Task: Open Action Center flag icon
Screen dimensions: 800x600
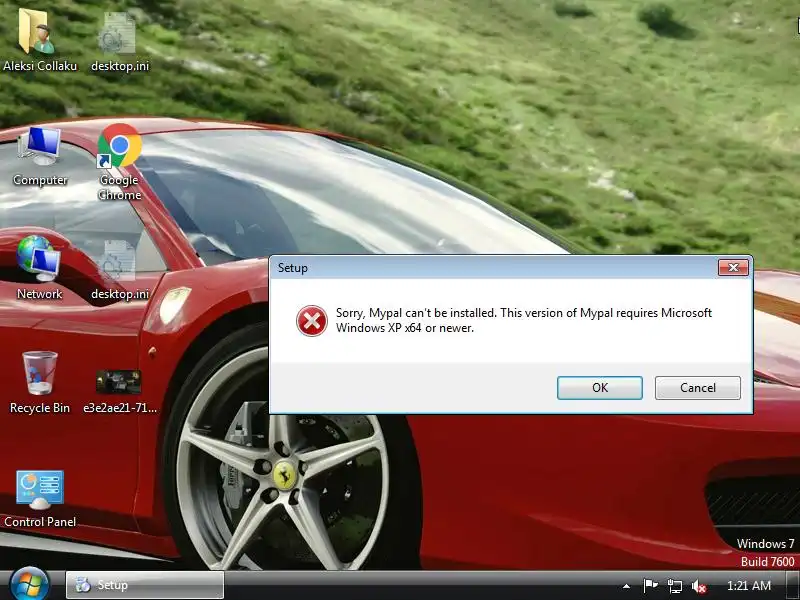Action: point(650,586)
